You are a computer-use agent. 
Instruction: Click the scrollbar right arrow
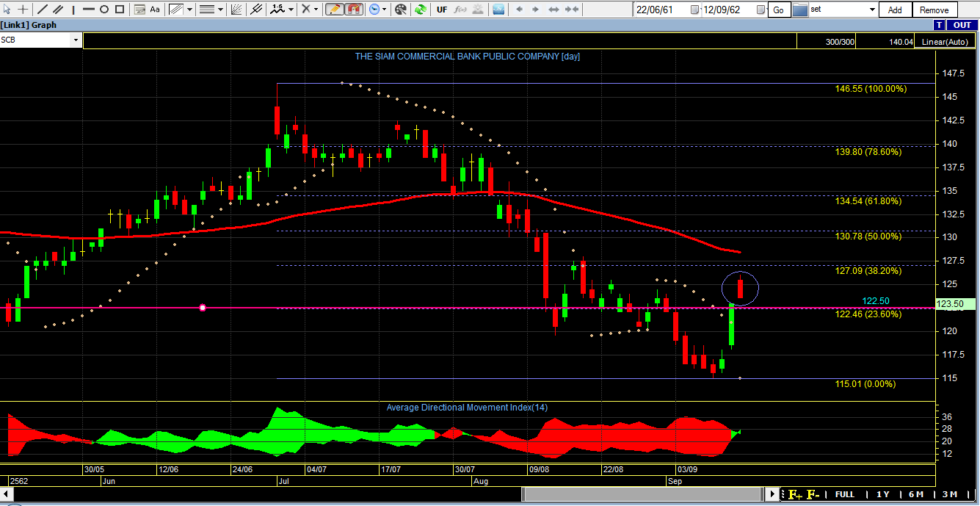click(772, 494)
